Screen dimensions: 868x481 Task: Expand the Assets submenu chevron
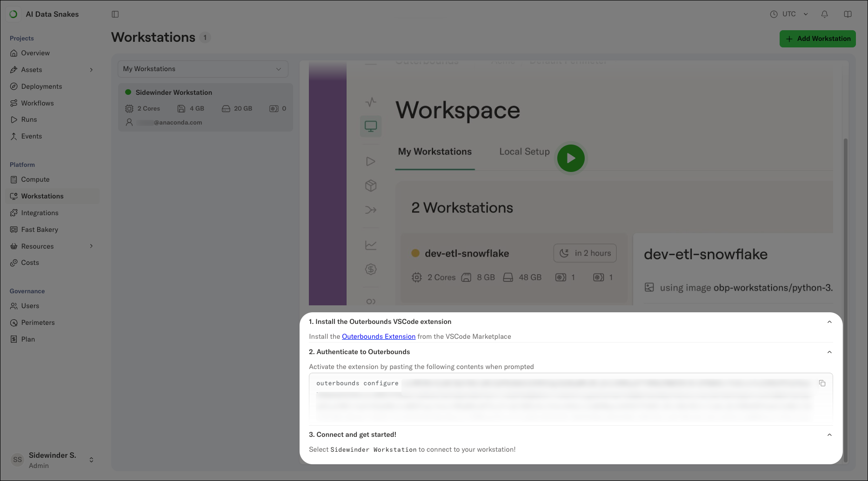[91, 70]
